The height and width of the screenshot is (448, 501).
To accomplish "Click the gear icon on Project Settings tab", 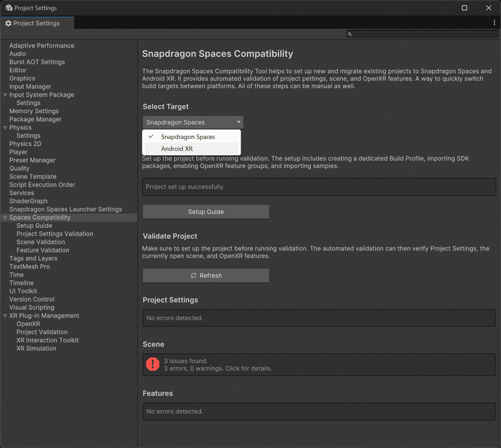I will pos(8,23).
